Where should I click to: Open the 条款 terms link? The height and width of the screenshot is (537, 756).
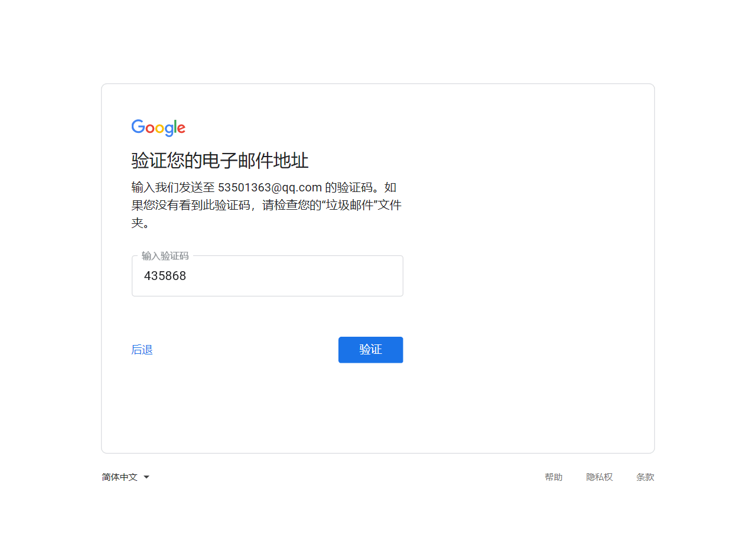coord(645,477)
